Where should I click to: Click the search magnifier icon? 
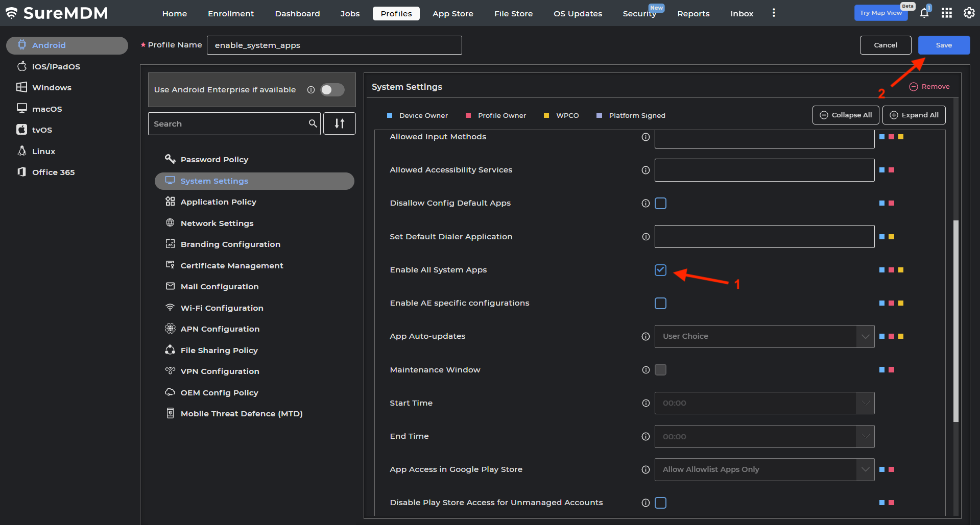pyautogui.click(x=313, y=123)
